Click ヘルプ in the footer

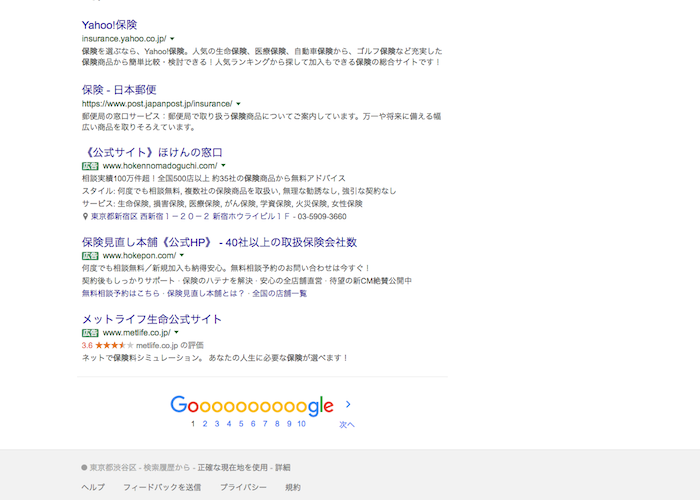[93, 487]
